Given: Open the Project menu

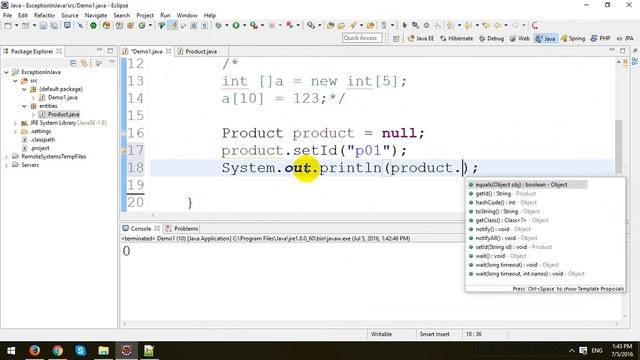Looking at the screenshot, I should coord(145,16).
